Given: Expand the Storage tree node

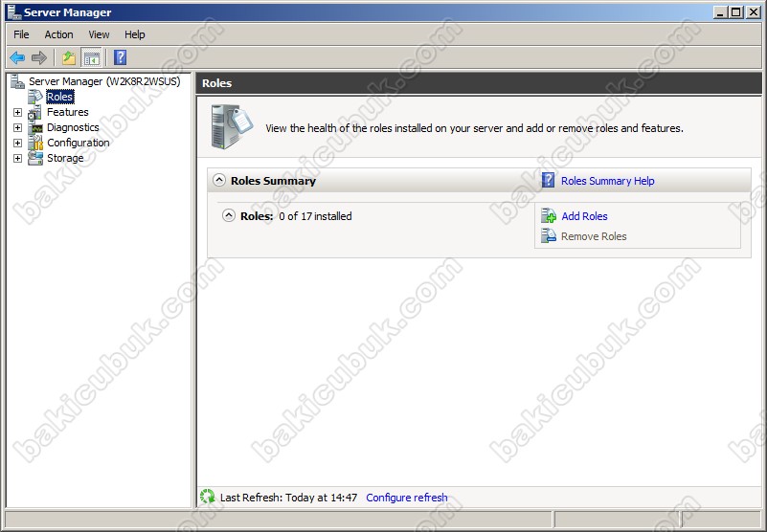Looking at the screenshot, I should pos(17,159).
